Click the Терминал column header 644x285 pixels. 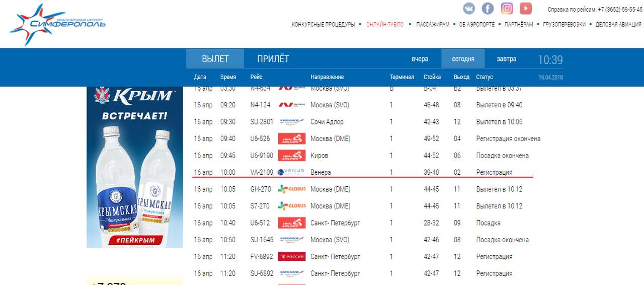click(402, 77)
